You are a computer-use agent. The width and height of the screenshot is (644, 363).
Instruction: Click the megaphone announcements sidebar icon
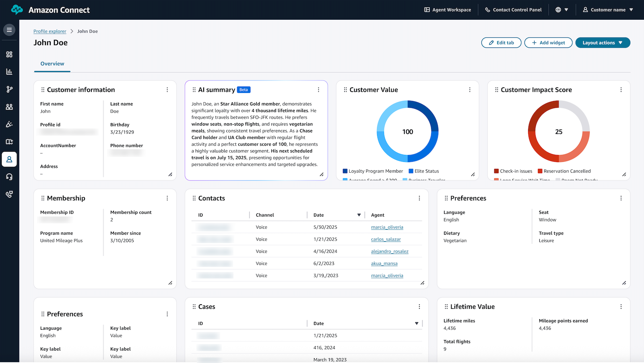tap(9, 124)
